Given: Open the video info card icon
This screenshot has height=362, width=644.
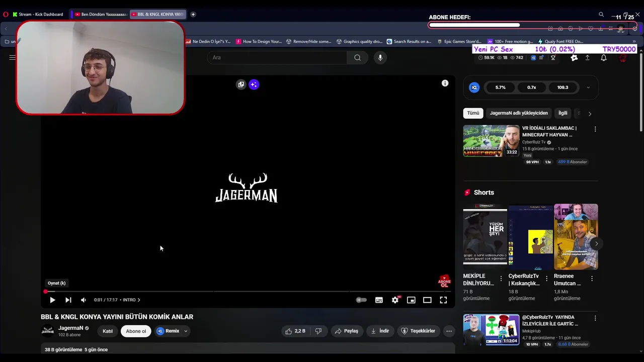Looking at the screenshot, I should [445, 83].
